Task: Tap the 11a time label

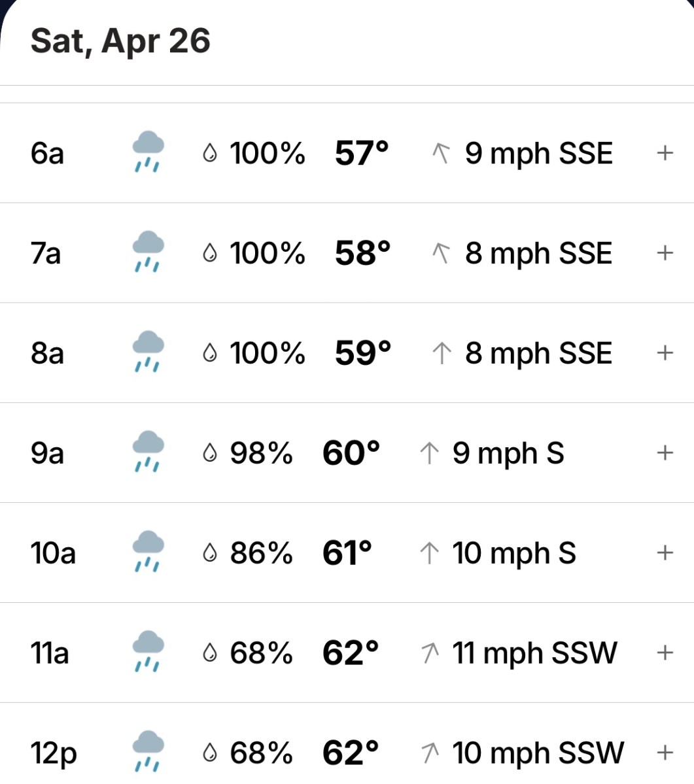Action: click(50, 653)
